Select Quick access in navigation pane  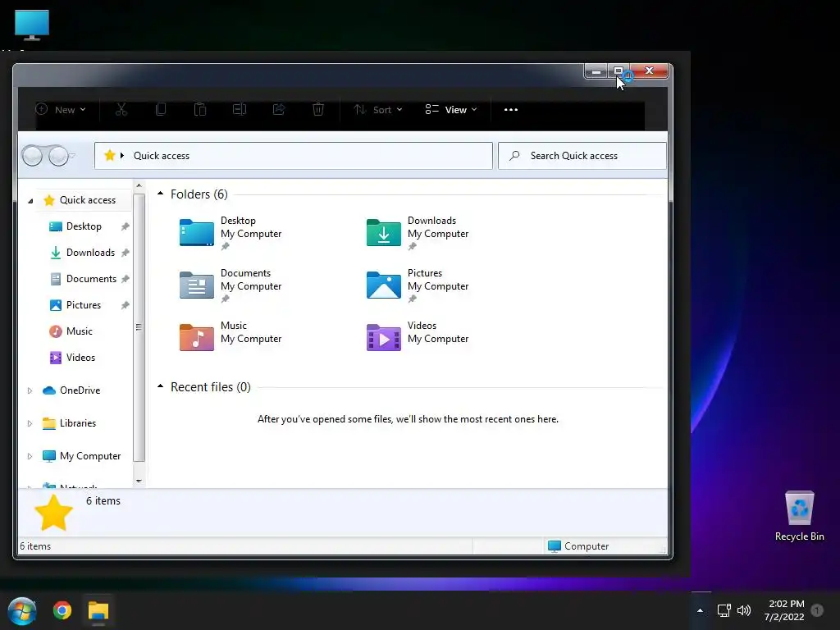87,200
